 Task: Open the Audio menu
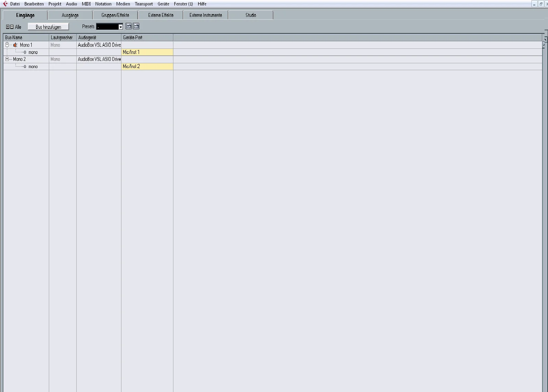click(72, 4)
